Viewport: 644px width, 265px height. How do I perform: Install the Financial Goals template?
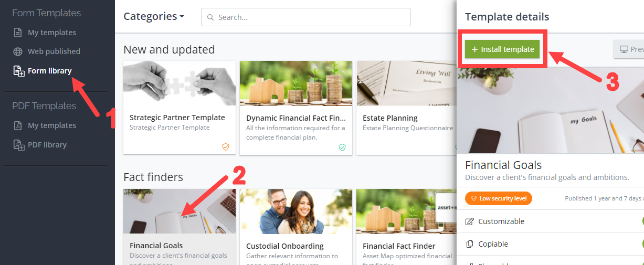[x=502, y=49]
